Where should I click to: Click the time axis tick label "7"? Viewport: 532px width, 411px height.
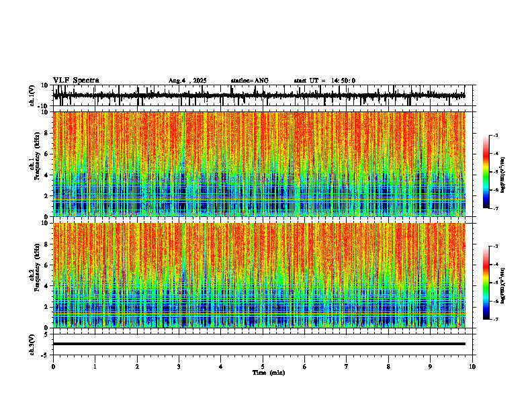tap(347, 367)
